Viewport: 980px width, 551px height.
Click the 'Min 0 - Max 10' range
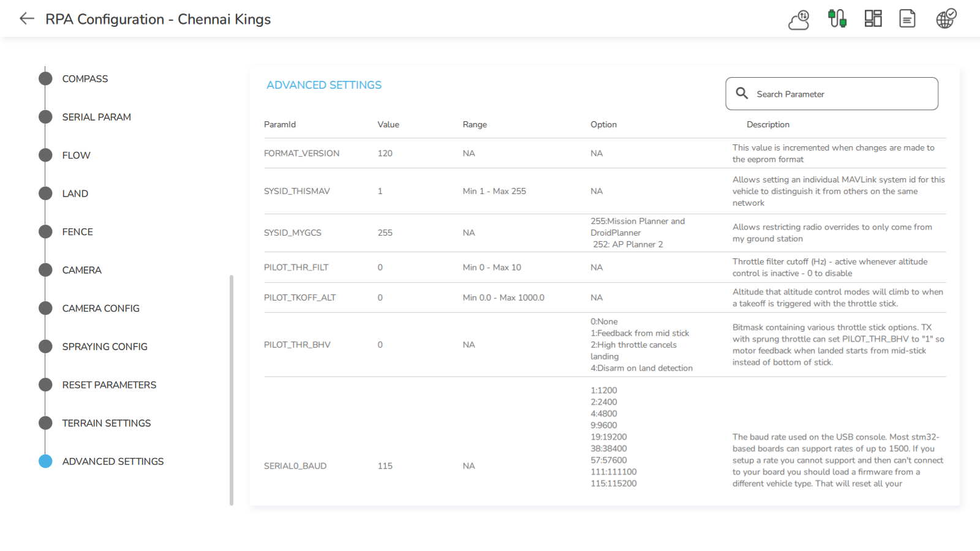(492, 268)
